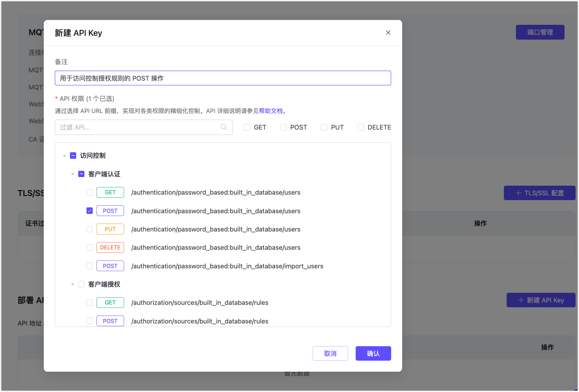Toggle the GET method filter checkbox

(x=247, y=127)
